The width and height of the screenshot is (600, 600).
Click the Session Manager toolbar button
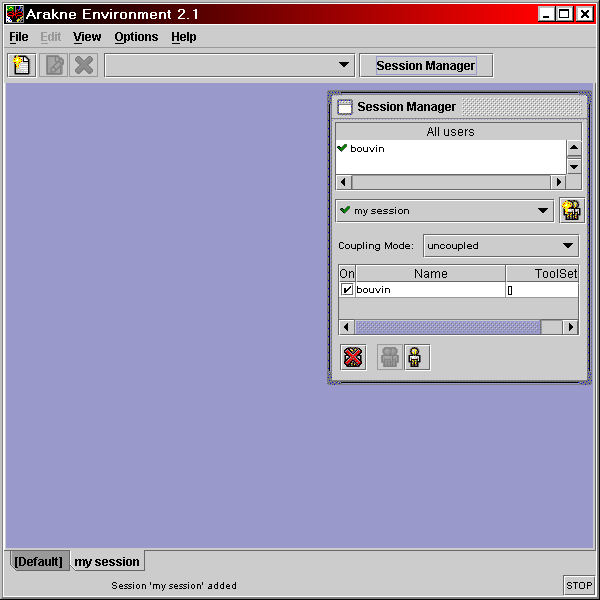pos(426,65)
